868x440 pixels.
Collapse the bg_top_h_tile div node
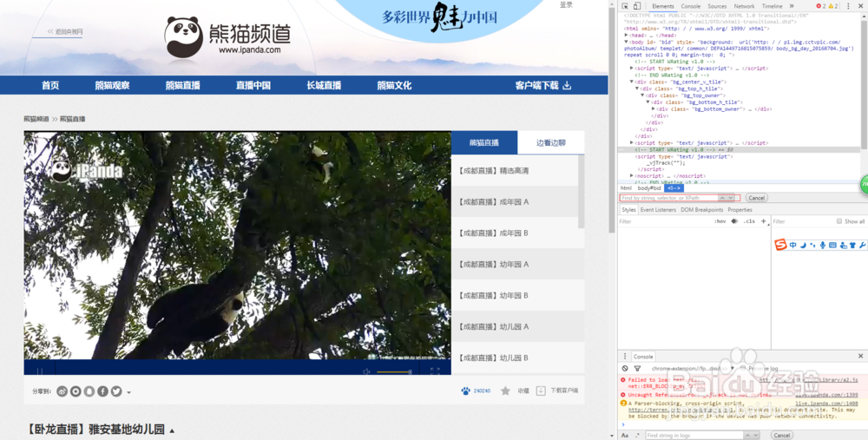636,89
